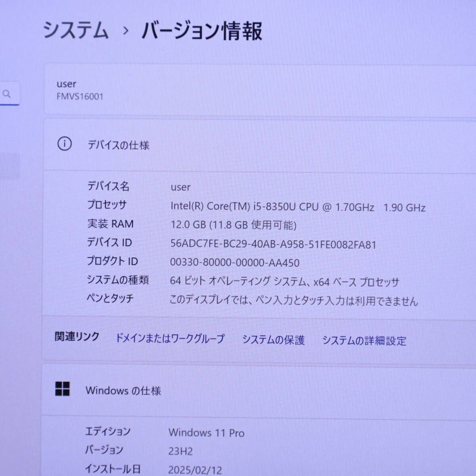Select the Intel Core i5-8350U processor value
476x476 pixels.
tap(298, 207)
